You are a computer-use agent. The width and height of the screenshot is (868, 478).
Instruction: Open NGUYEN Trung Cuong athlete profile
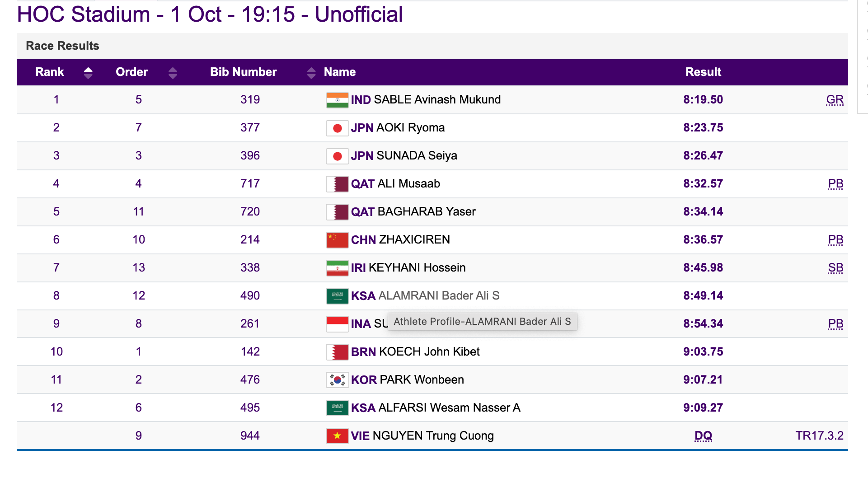click(x=433, y=436)
